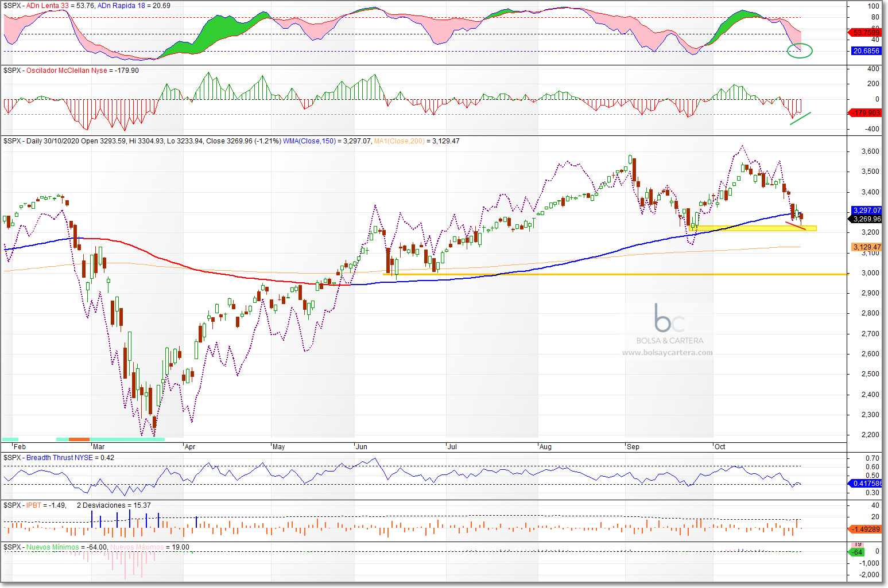Click the 0.30 Breadth Thrust axis label
This screenshot has height=588, width=888.
pyautogui.click(x=873, y=493)
